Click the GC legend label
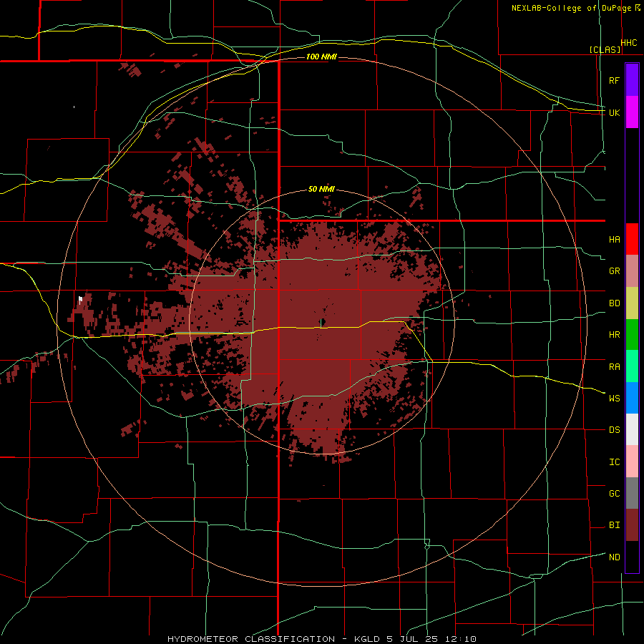 tap(614, 494)
